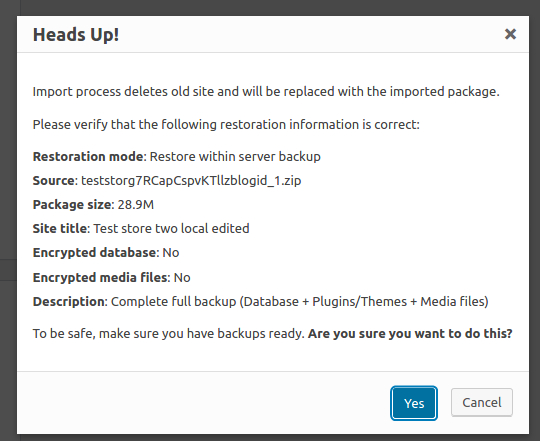Click "Restore within server backup" text
This screenshot has width=540, height=441.
click(x=235, y=157)
